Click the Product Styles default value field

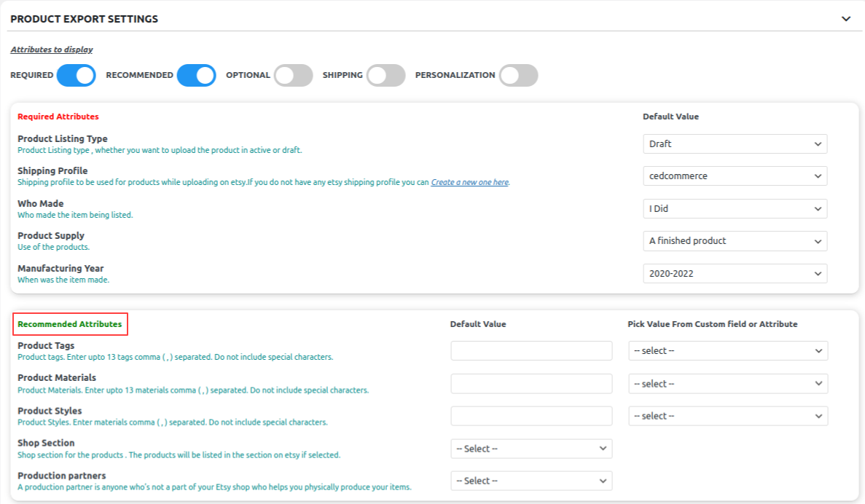click(531, 415)
